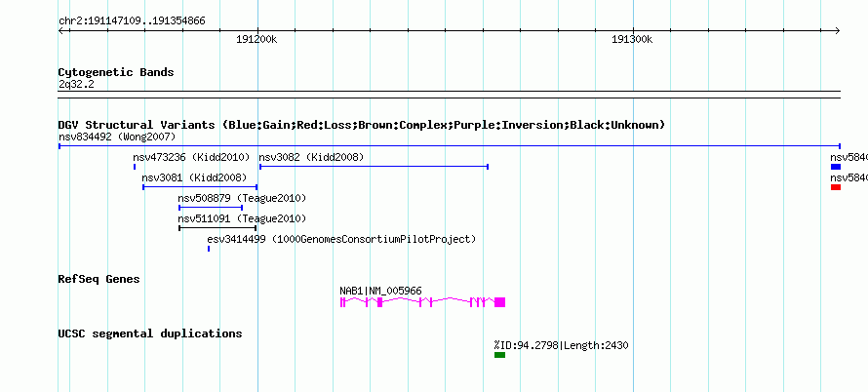
Task: Open gene label NAB1|NM_005966
Action: (381, 291)
